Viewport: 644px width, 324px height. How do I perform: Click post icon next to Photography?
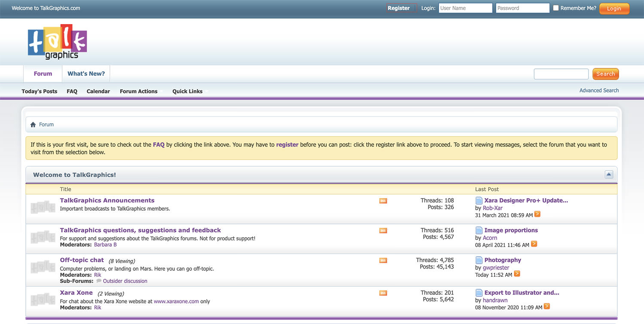click(x=479, y=260)
